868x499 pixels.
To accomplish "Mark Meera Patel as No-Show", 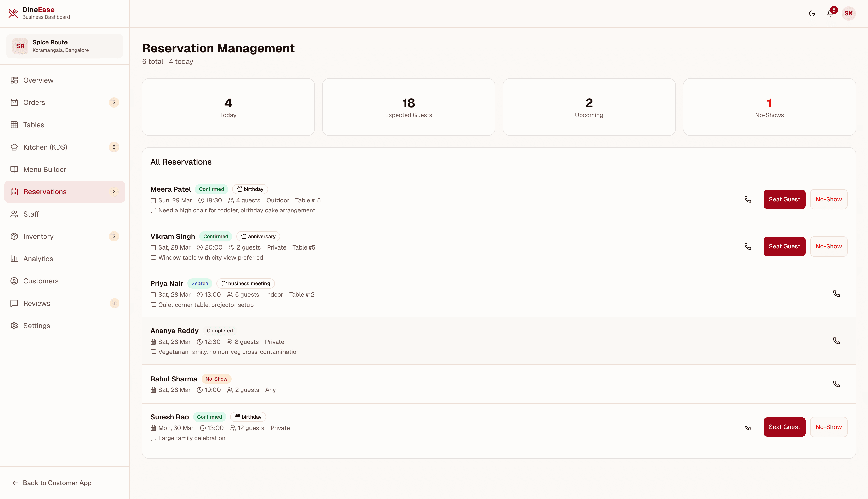I will pos(829,199).
